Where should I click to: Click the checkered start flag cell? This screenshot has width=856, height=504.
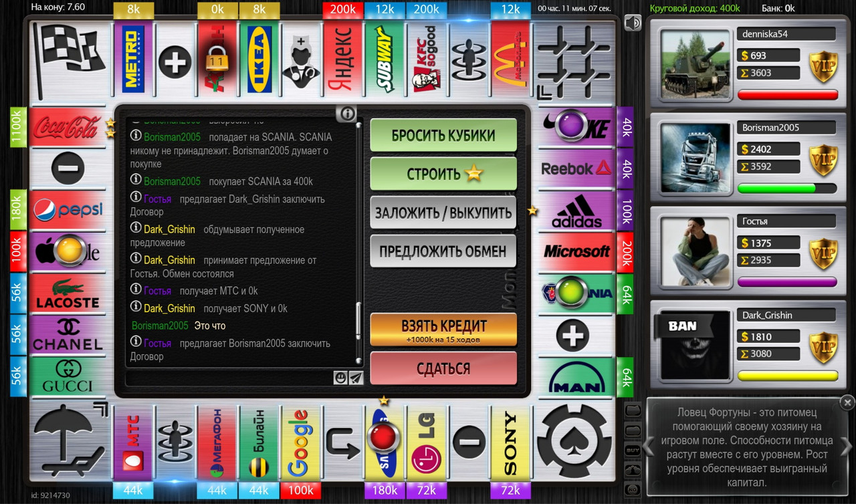pyautogui.click(x=69, y=60)
